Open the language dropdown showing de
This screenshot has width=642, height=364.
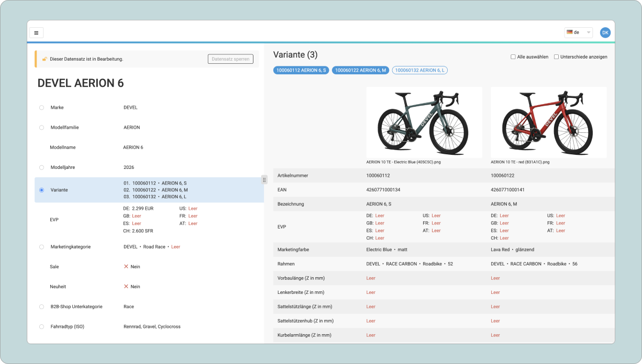click(579, 32)
